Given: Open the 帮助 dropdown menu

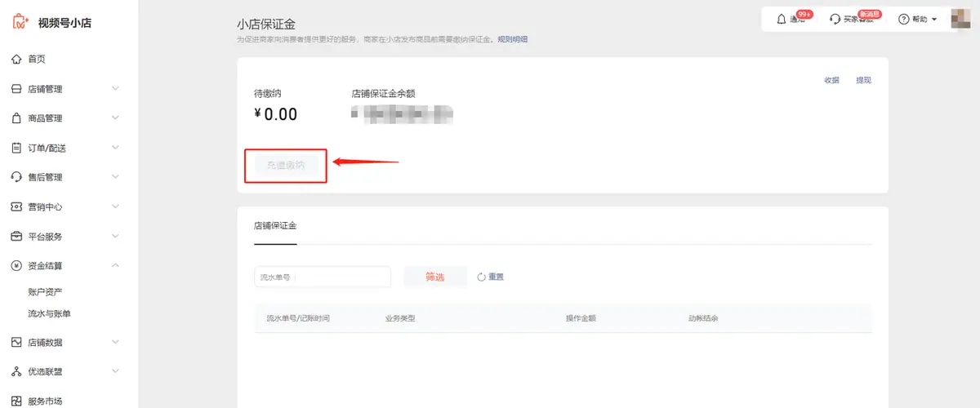Looking at the screenshot, I should coord(919,19).
